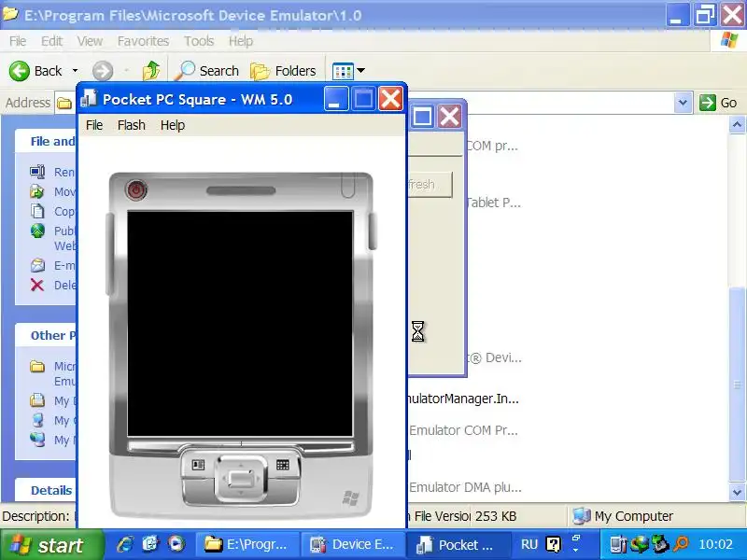Click the Details panel header
The width and height of the screenshot is (747, 560).
click(45, 491)
